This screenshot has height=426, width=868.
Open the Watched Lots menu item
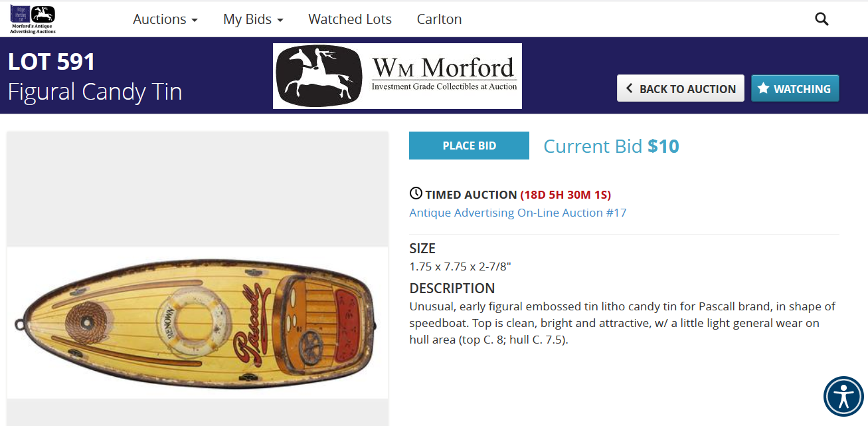(350, 19)
